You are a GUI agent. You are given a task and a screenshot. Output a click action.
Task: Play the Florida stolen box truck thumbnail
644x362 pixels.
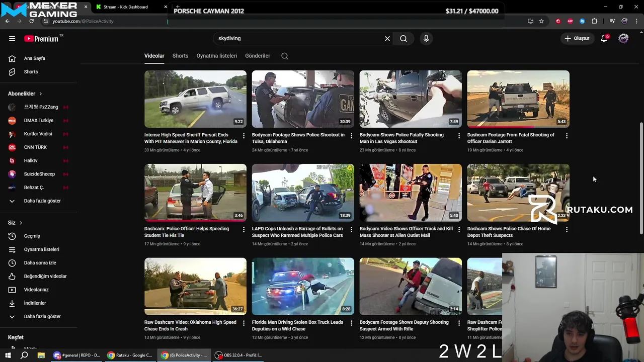tap(303, 287)
